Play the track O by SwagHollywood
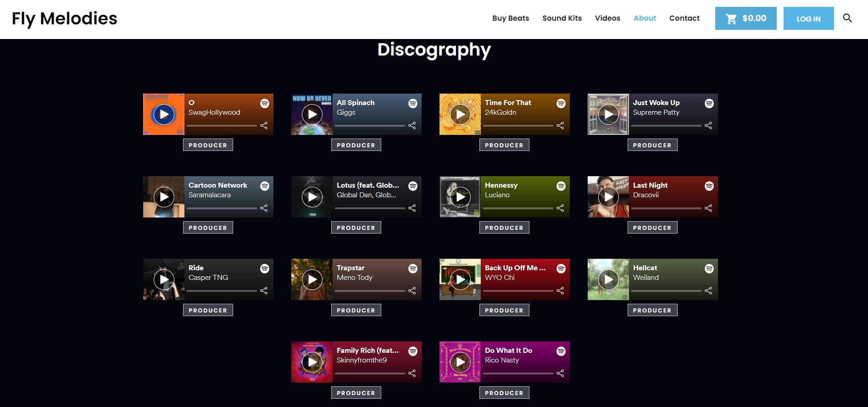 pos(164,114)
